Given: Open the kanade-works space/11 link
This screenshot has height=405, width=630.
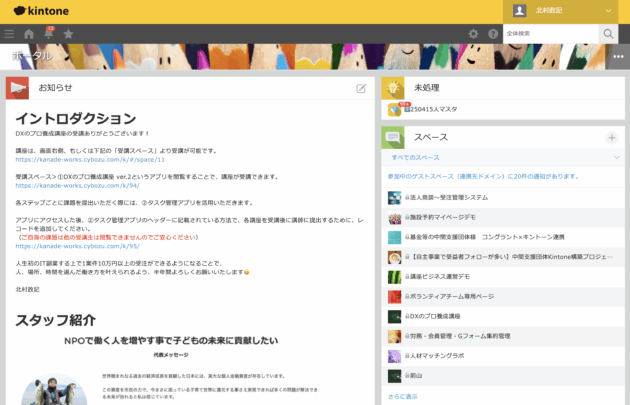Looking at the screenshot, I should (x=90, y=159).
